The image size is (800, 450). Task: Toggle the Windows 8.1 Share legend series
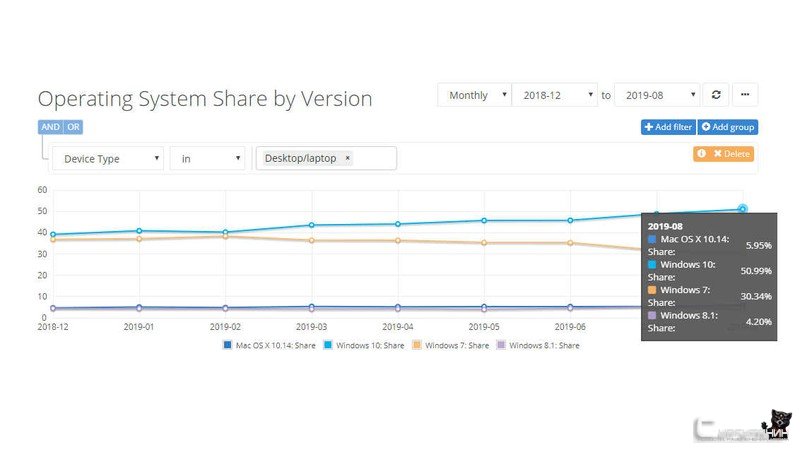(538, 345)
